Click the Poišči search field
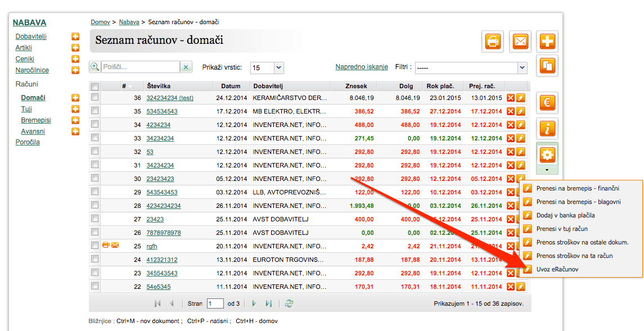This screenshot has height=331, width=644. click(141, 67)
